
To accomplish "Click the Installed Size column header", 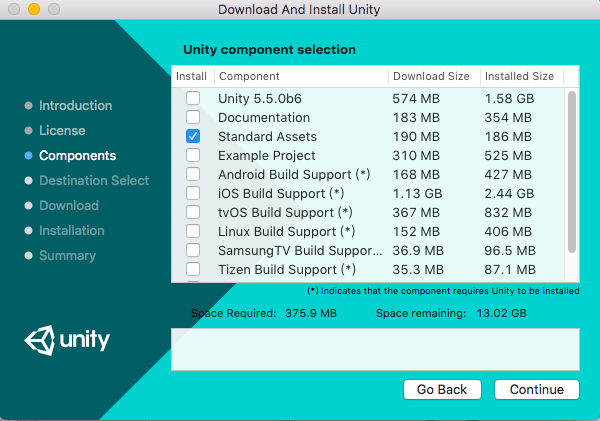I will click(x=519, y=76).
